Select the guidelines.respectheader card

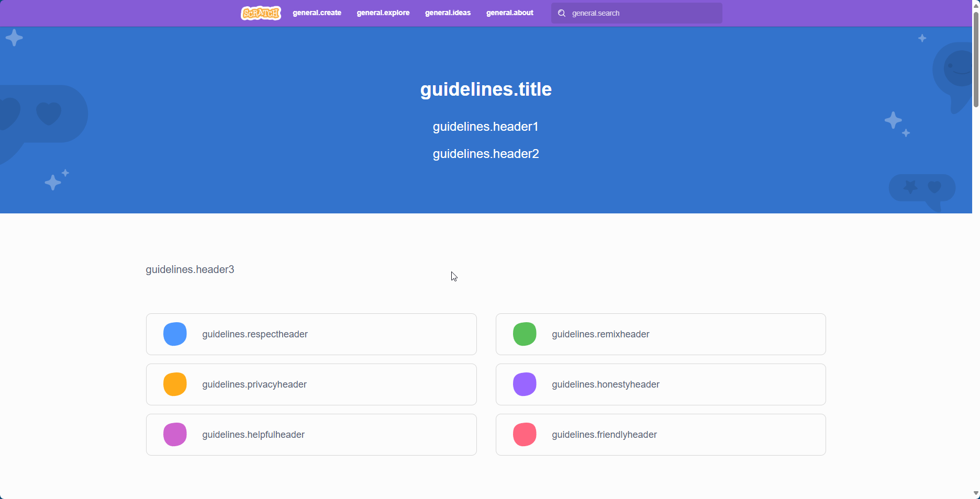click(311, 334)
